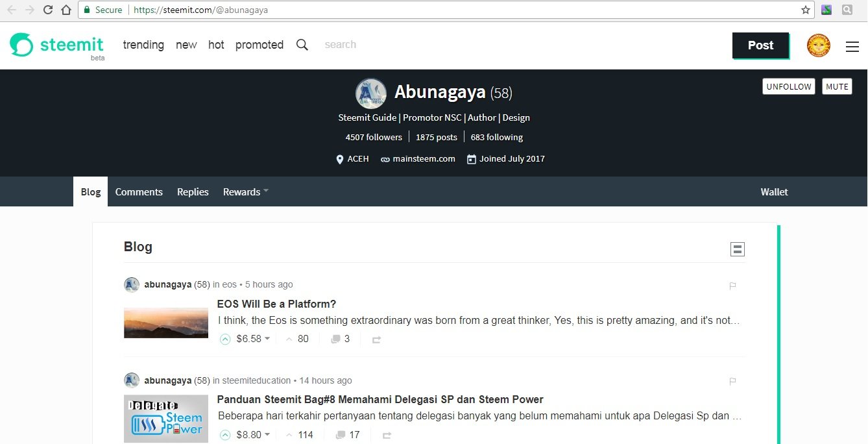Image resolution: width=868 pixels, height=444 pixels.
Task: Click the green browser extension icon
Action: pos(826,10)
